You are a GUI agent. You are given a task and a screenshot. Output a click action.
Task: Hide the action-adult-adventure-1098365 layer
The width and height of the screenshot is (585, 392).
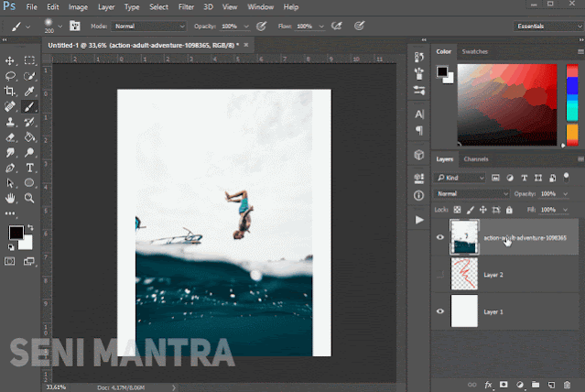(440, 237)
